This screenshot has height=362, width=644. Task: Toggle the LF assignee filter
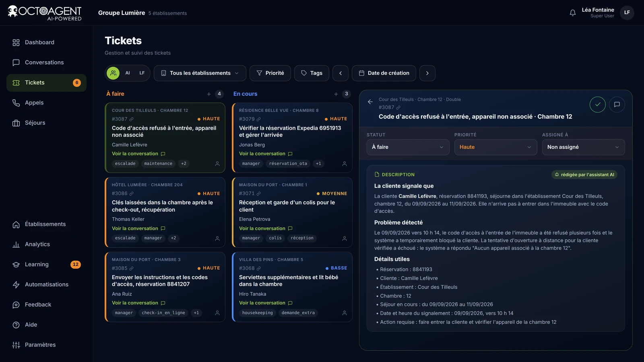point(142,73)
